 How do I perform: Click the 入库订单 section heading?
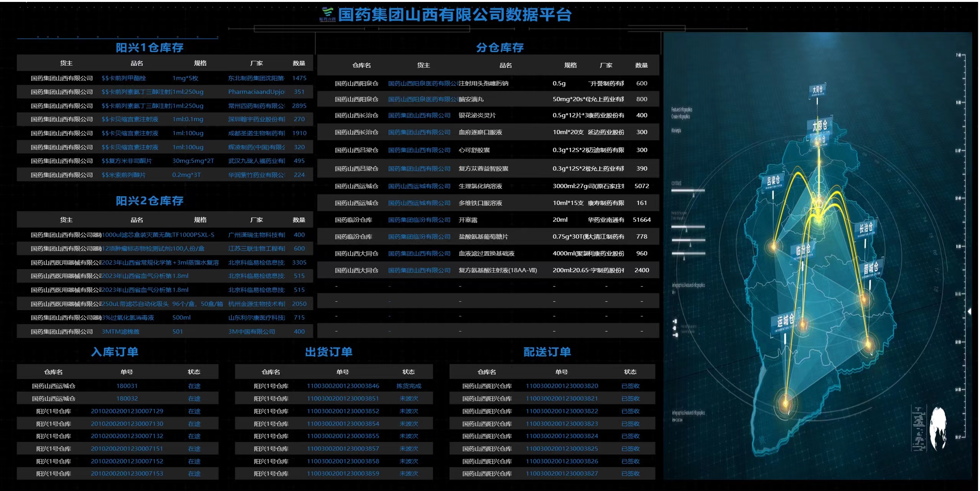pyautogui.click(x=115, y=352)
